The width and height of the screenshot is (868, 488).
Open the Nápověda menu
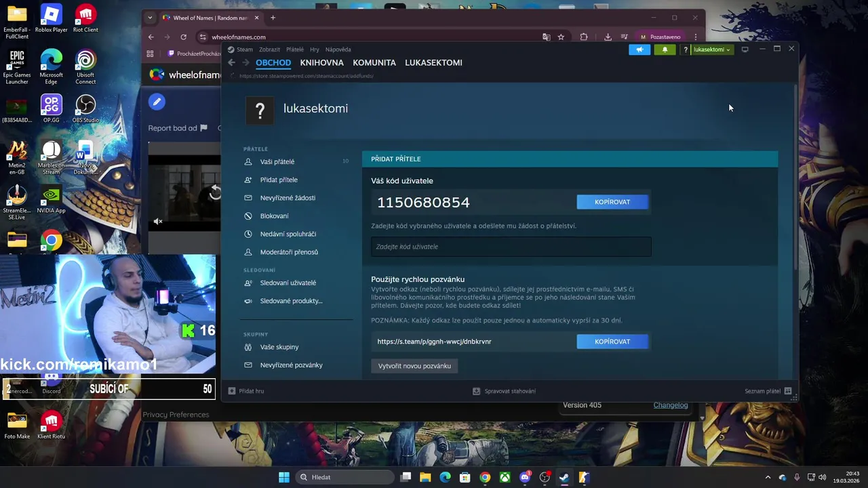338,49
